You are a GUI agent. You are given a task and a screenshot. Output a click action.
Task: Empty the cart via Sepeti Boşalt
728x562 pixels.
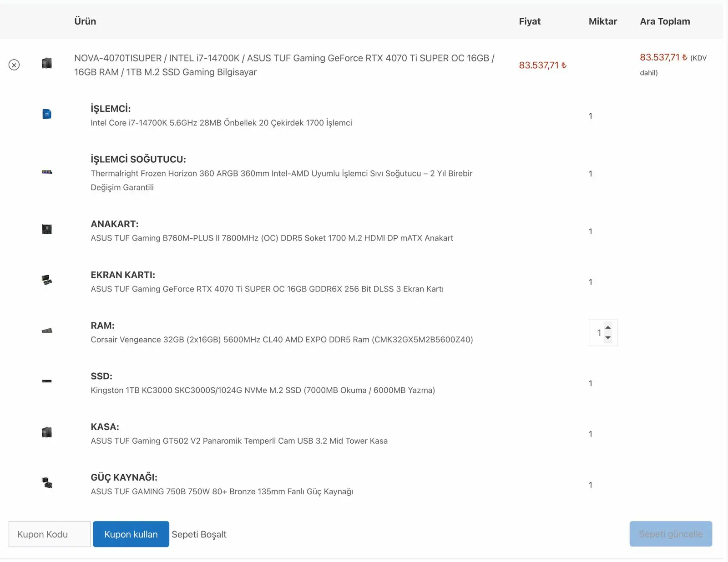pyautogui.click(x=199, y=534)
